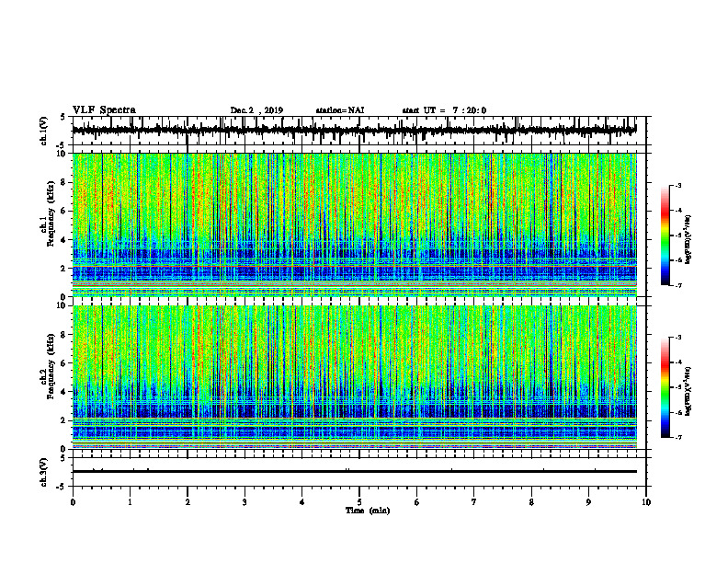
Task: Select the "start UT = 7 : 20: 0" text
Action: tap(444, 110)
